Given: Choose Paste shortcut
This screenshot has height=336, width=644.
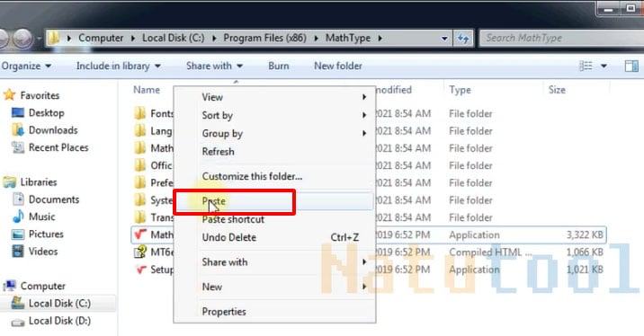Looking at the screenshot, I should 274,219.
